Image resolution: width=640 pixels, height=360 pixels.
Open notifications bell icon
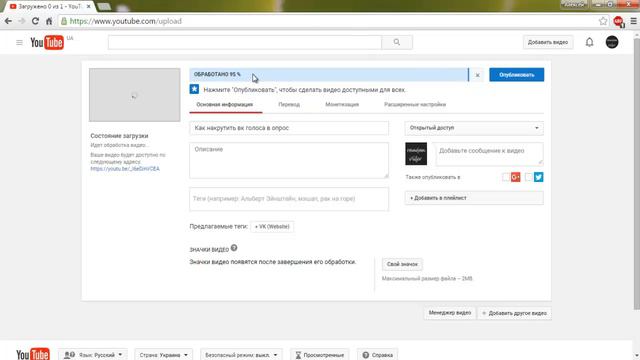point(589,42)
